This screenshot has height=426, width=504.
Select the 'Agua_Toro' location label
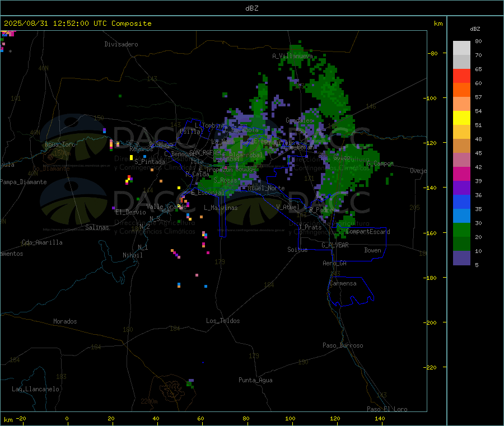click(x=60, y=144)
